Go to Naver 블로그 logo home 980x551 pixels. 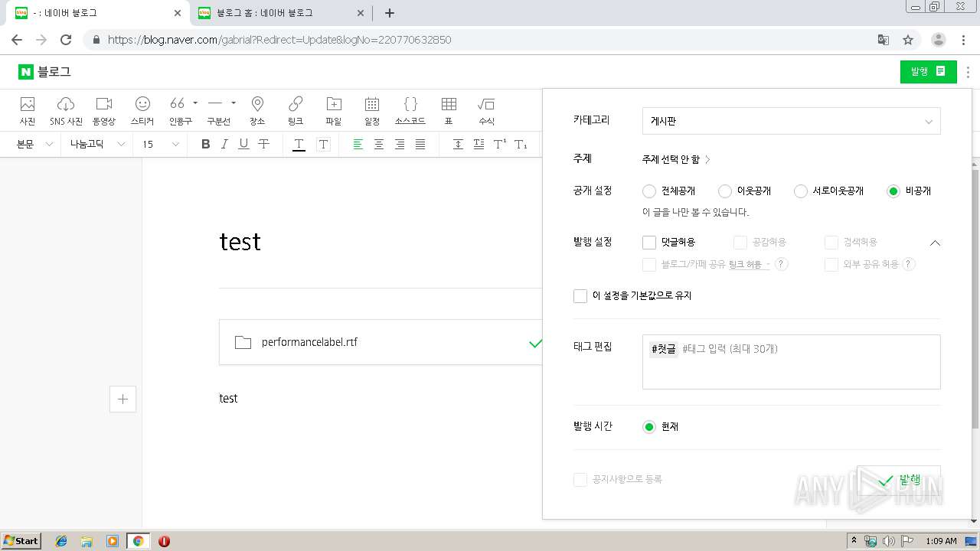click(45, 72)
